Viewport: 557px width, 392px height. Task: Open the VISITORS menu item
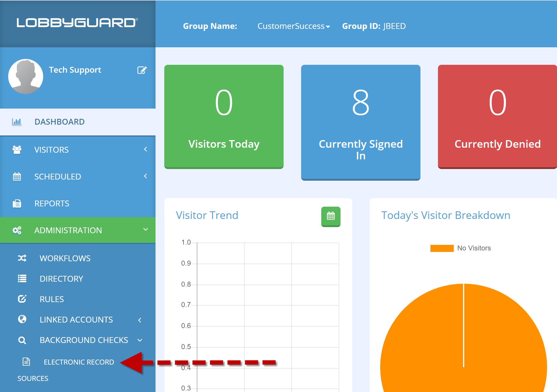pos(78,150)
